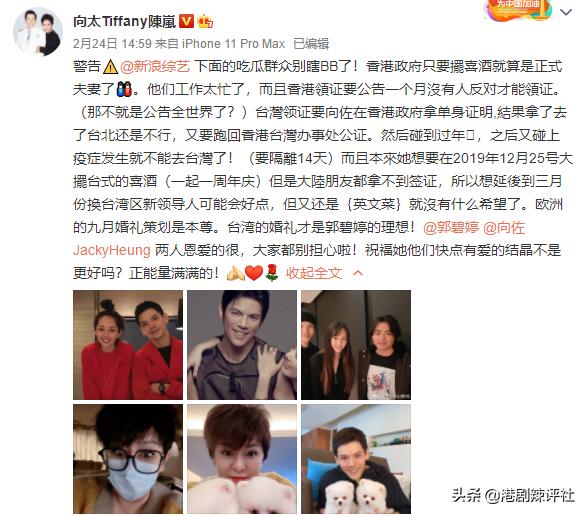Open the @向佐JackyHeung mention link

coord(299,239)
